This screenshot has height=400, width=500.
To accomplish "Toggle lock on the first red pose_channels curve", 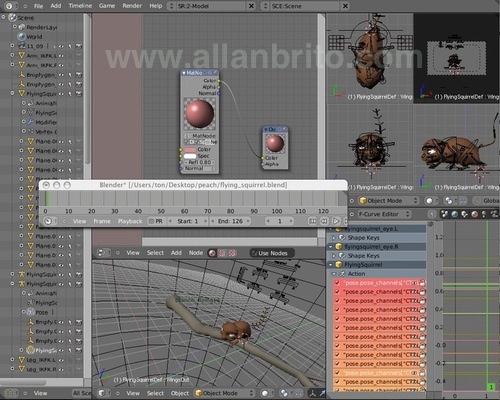I will 422,283.
